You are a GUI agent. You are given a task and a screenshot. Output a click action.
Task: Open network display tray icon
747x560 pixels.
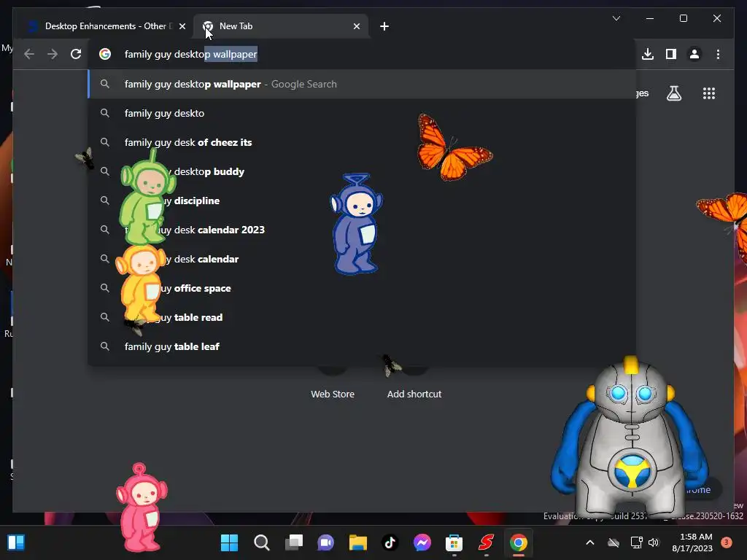tap(636, 542)
